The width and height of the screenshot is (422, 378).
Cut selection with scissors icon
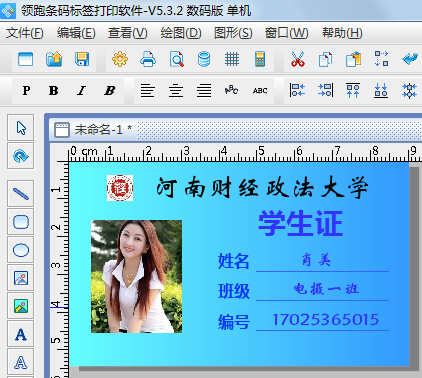pos(298,59)
